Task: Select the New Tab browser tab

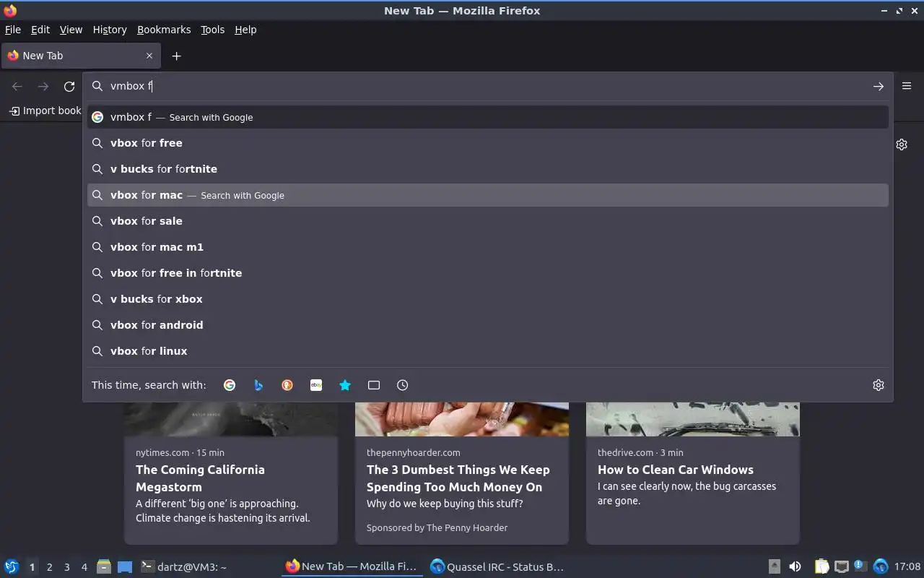Action: click(81, 56)
